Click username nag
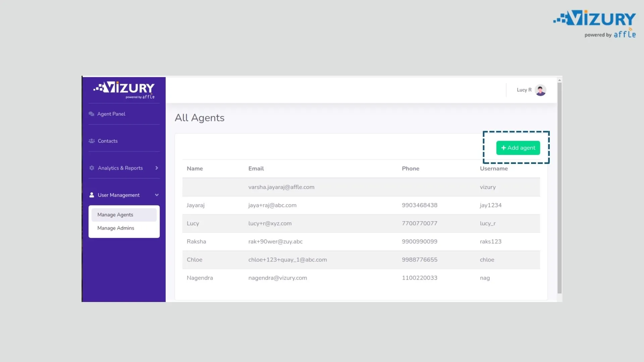The width and height of the screenshot is (644, 362). pos(485,278)
